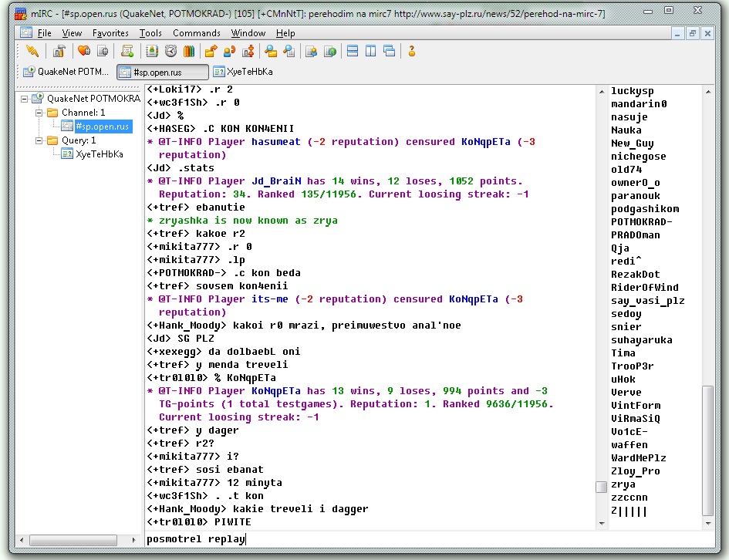Image resolution: width=729 pixels, height=560 pixels.
Task: Open the Tools menu
Action: [x=150, y=33]
